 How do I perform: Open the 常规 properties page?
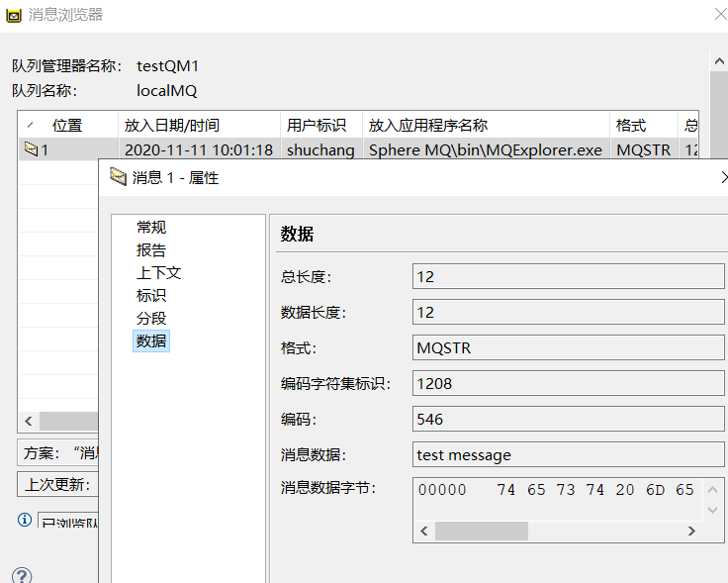click(151, 227)
